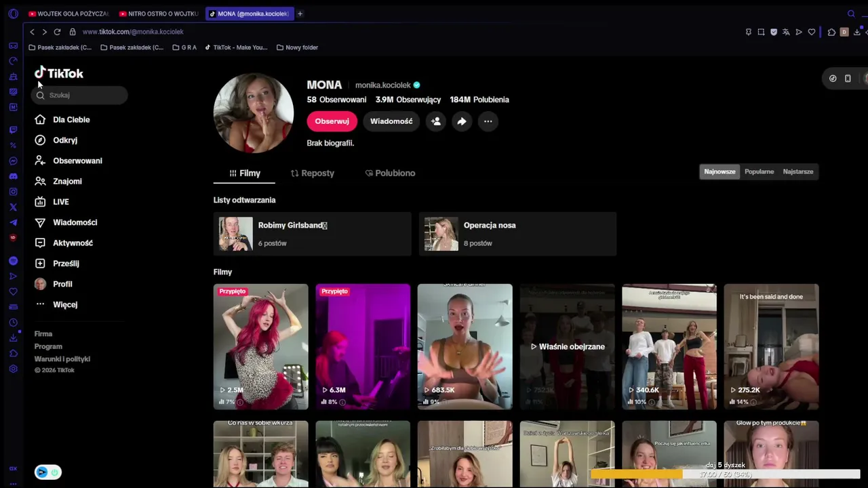
Task: Share the MONA profile with the arrow icon
Action: tap(462, 121)
